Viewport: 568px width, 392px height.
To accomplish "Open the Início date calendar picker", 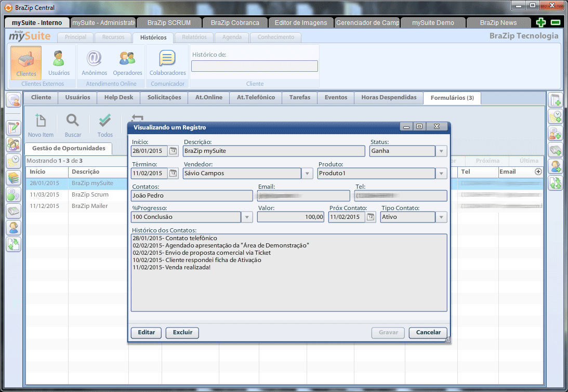I will 173,151.
